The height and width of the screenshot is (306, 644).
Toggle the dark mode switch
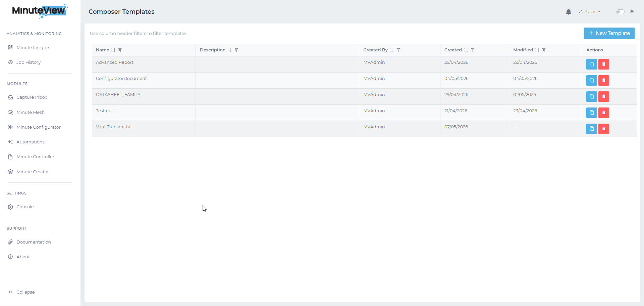tap(620, 12)
